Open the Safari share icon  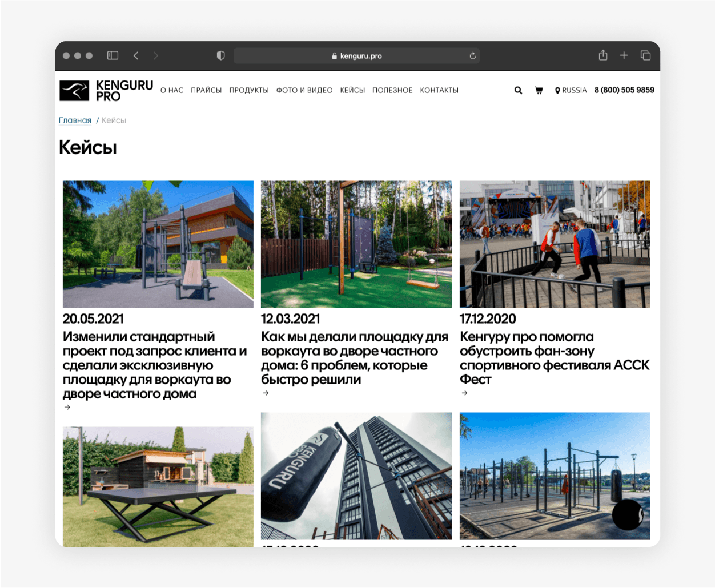click(603, 55)
